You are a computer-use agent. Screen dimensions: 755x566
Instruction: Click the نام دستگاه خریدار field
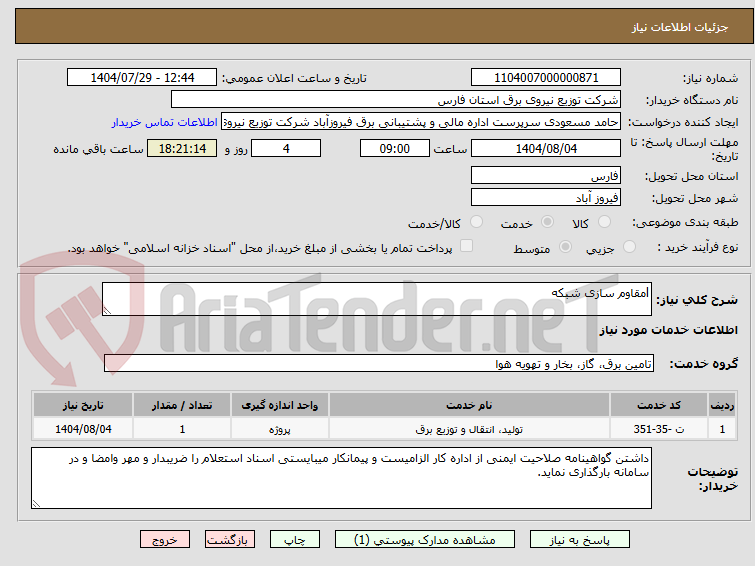pyautogui.click(x=396, y=99)
